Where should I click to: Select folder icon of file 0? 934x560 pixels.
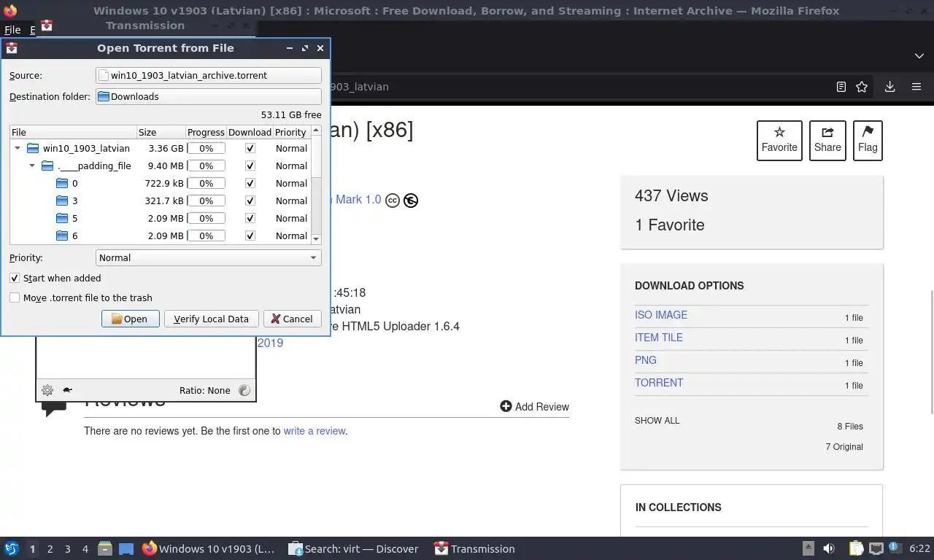(x=62, y=183)
